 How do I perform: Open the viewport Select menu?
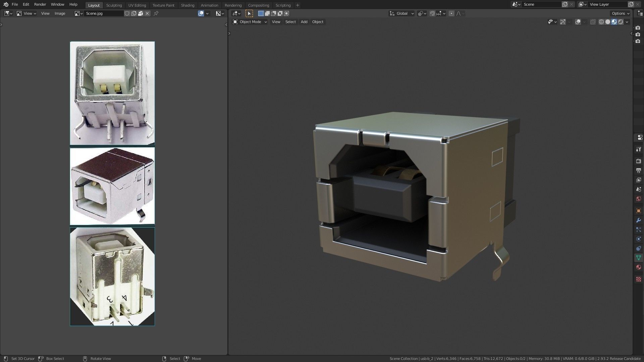pos(290,22)
